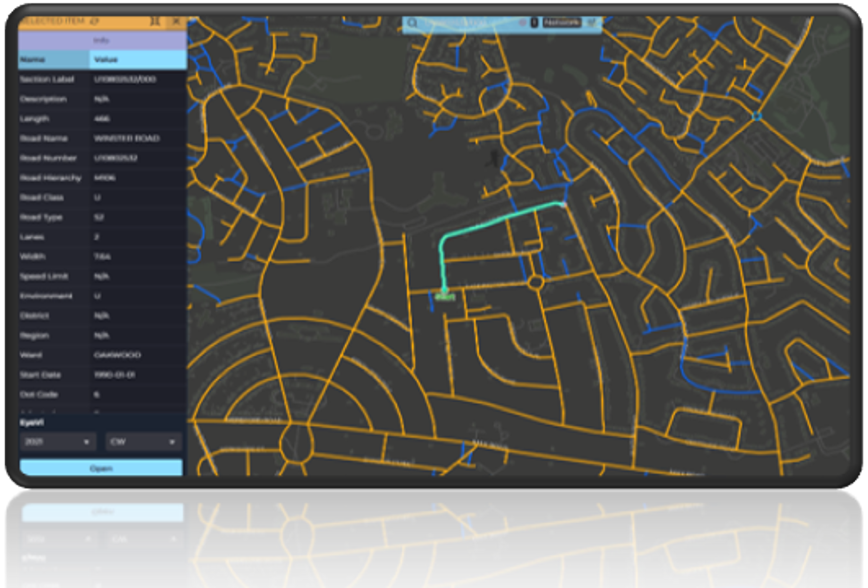Open the CW direction dropdown
Viewport: 868px width, 588px height.
pyautogui.click(x=144, y=442)
